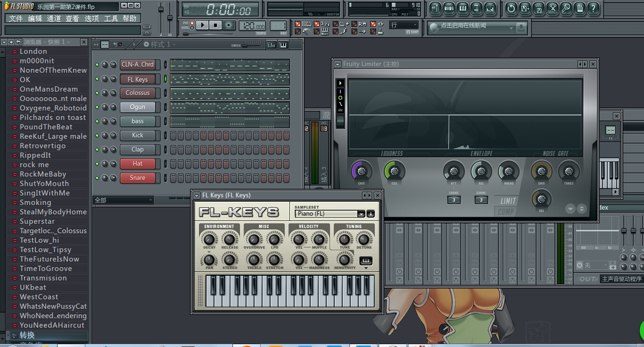Toggle the FL-Keys keyboard display icon

(x=365, y=261)
